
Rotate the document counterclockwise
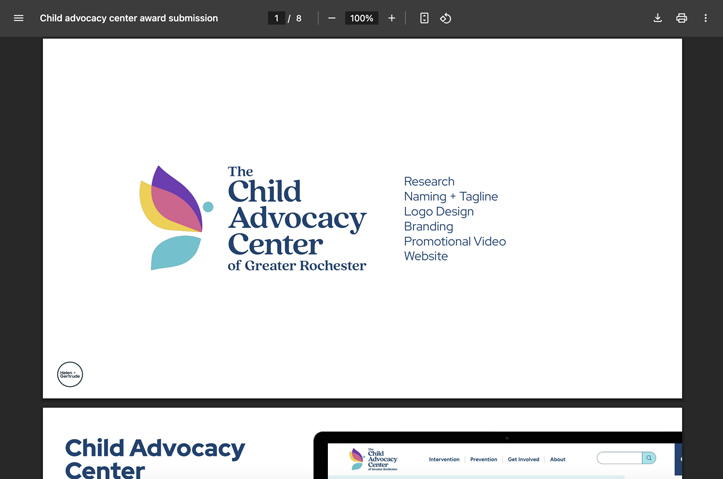tap(445, 18)
